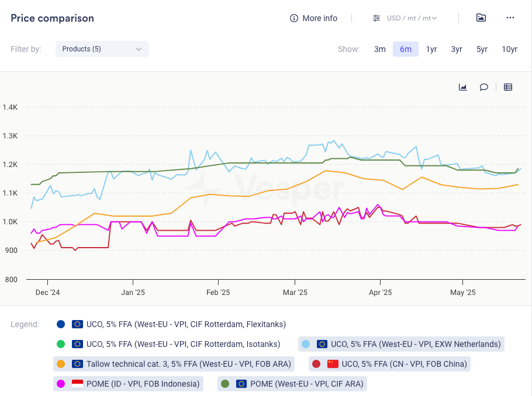Show the data table view icon
Screen dimensions: 532x396
pyautogui.click(x=508, y=87)
